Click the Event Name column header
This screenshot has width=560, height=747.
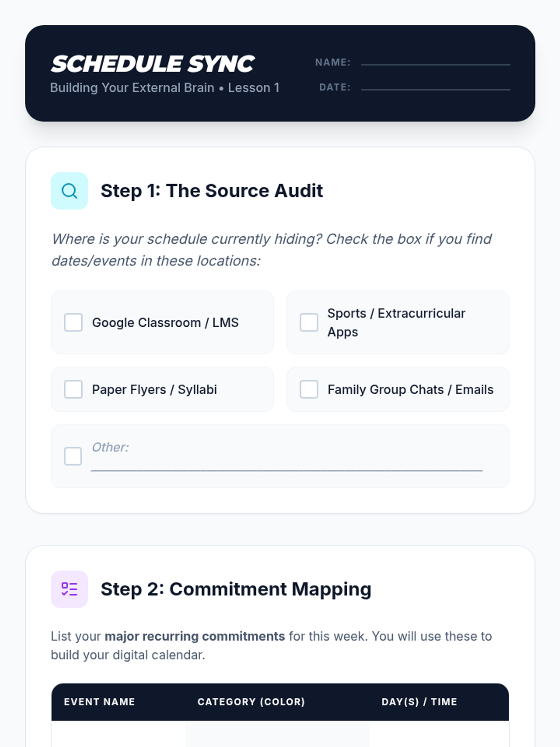click(x=99, y=702)
